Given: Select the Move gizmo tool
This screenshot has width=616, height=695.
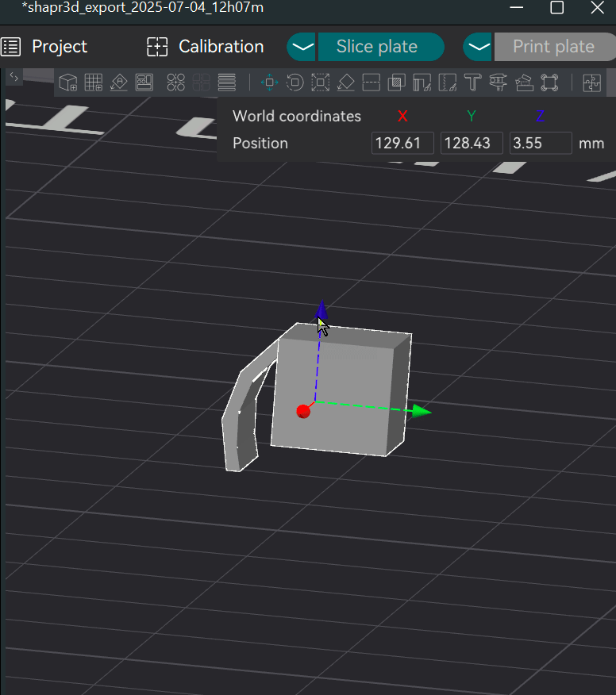Looking at the screenshot, I should click(269, 83).
